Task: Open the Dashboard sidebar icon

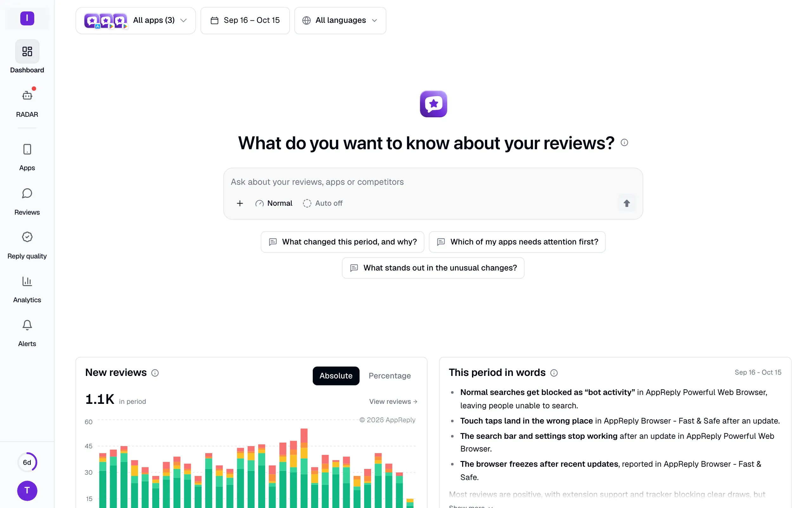Action: (x=27, y=51)
